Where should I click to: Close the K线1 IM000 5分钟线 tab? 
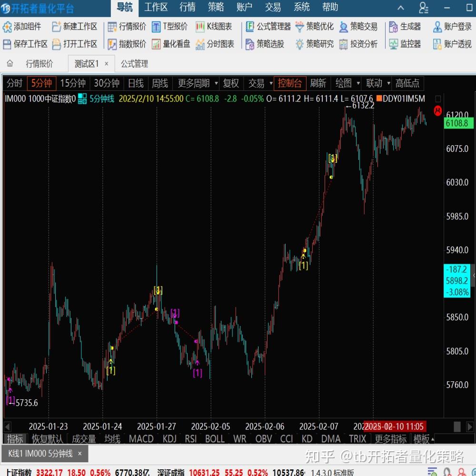pyautogui.click(x=79, y=454)
